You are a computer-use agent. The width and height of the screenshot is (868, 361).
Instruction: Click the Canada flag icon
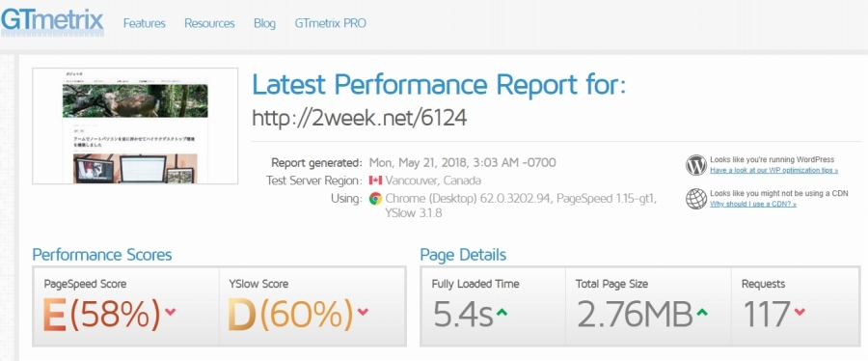[375, 180]
